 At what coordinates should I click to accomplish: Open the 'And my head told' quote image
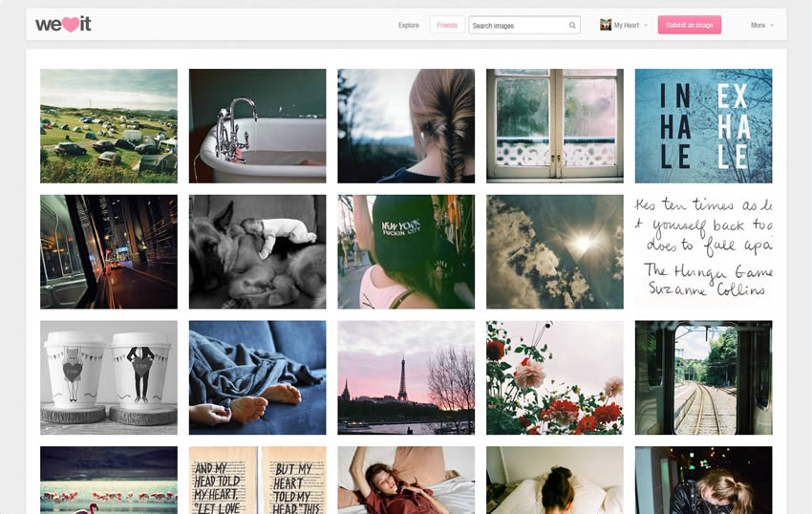pos(257,481)
